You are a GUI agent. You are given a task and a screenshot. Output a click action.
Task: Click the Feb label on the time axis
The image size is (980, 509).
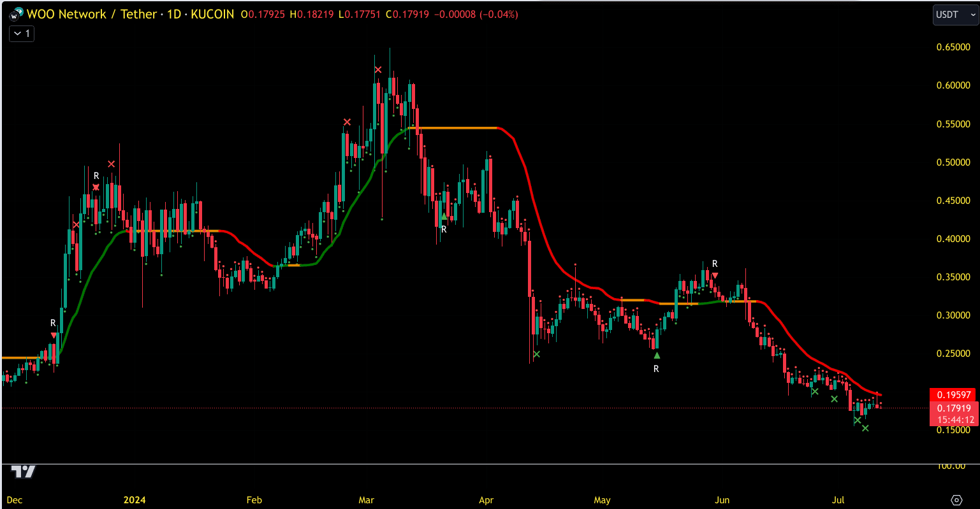pyautogui.click(x=254, y=500)
